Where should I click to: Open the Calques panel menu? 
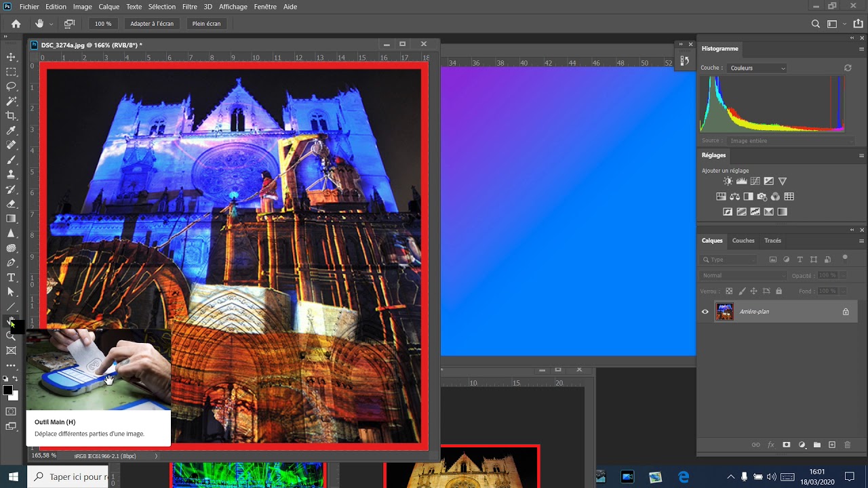(x=862, y=241)
